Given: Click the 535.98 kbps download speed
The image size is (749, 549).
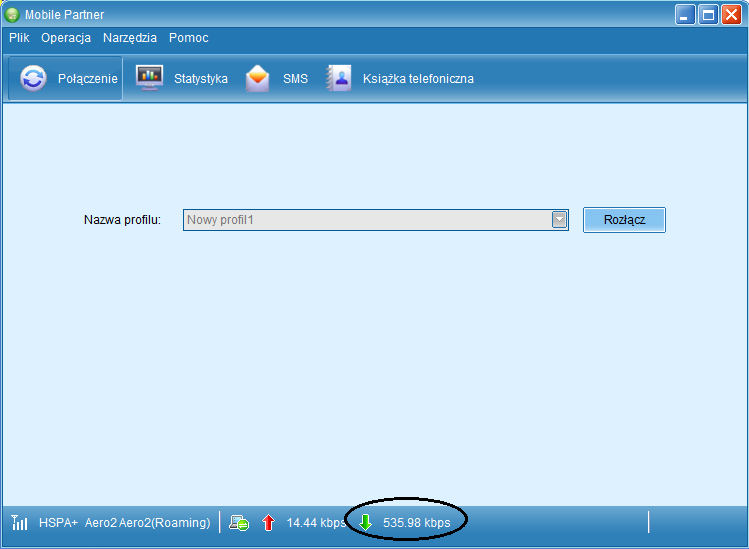Looking at the screenshot, I should (x=416, y=522).
